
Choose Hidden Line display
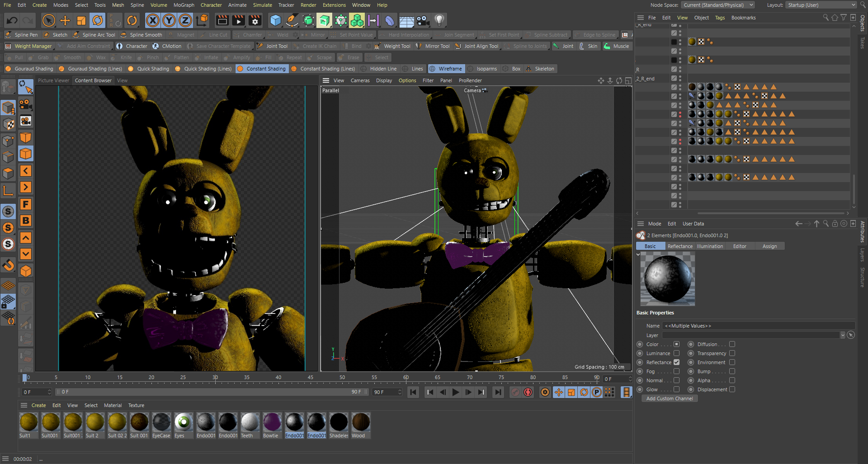click(x=378, y=69)
